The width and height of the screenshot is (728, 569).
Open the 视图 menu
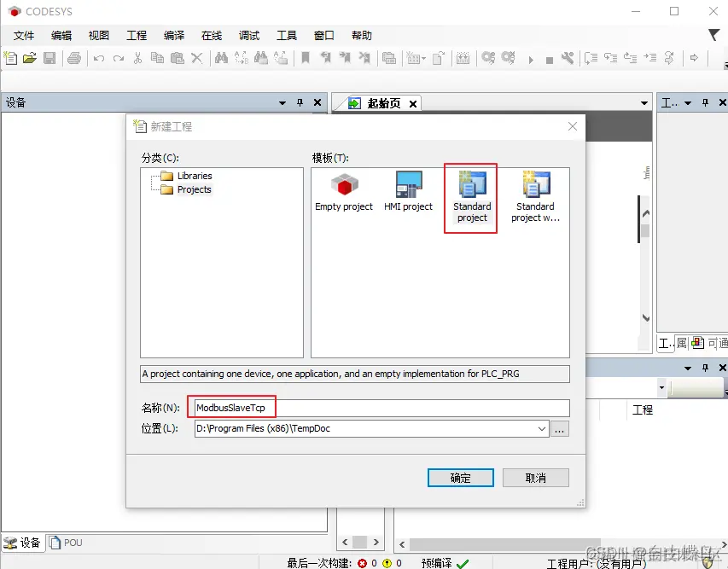pos(99,35)
